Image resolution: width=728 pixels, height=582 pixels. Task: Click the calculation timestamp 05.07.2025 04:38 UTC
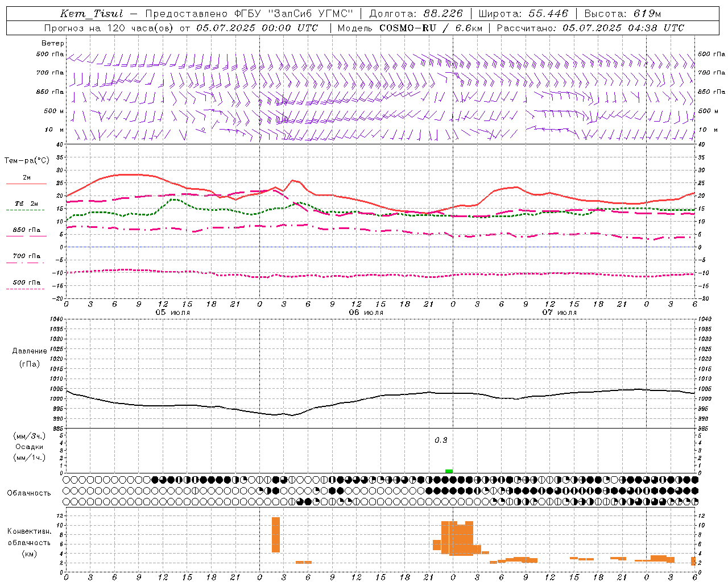point(623,28)
